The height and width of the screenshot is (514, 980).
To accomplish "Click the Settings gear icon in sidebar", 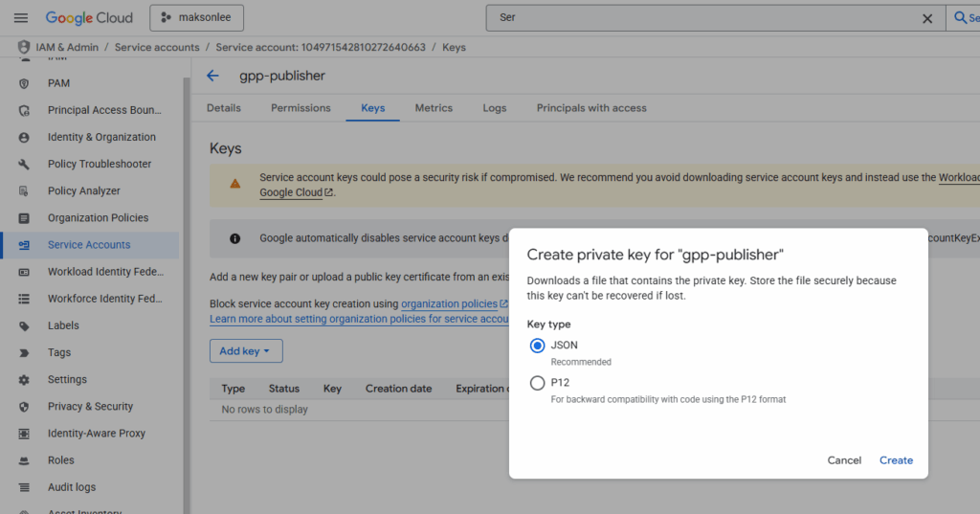I will click(25, 380).
